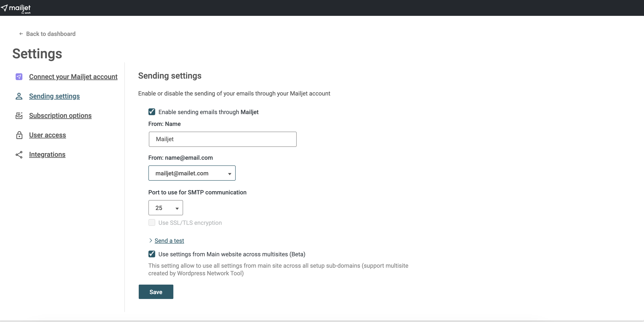Open the SMTP port dropdown showing 25
This screenshot has height=322, width=644.
pyautogui.click(x=166, y=208)
